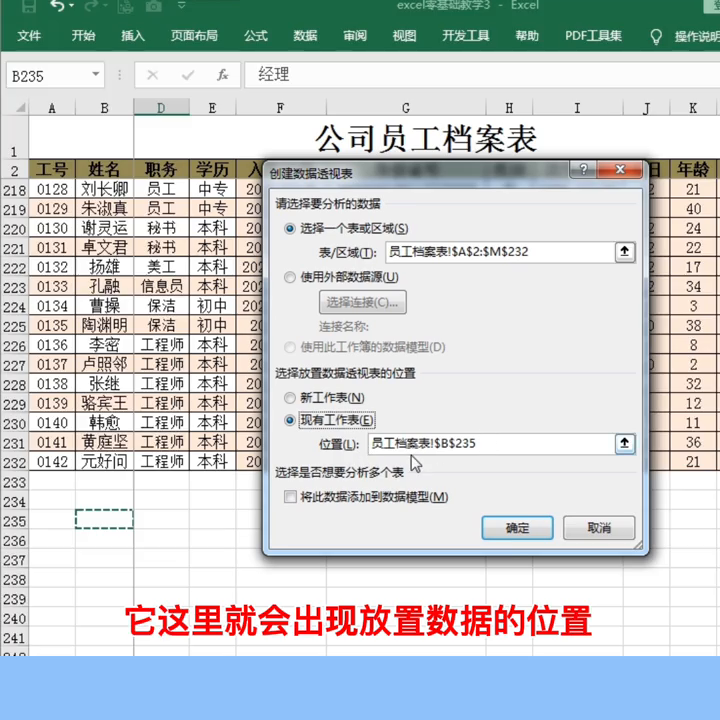The image size is (720, 720).
Task: Select radio 新工作表(N)
Action: [x=290, y=398]
